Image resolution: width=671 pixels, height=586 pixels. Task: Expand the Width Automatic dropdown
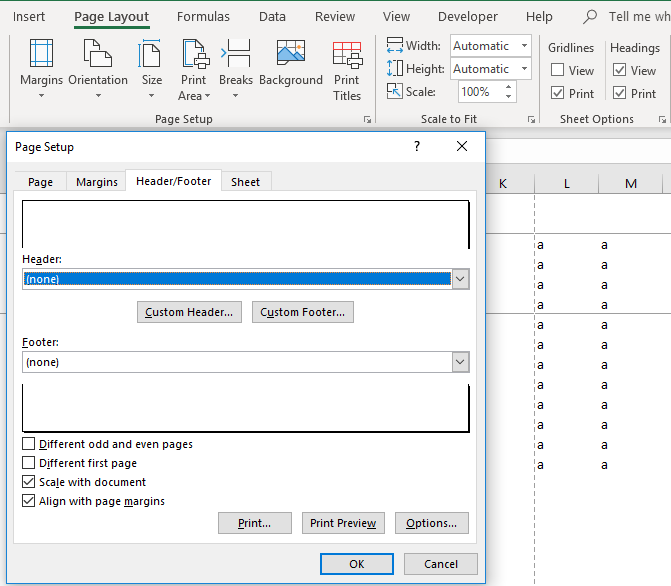(x=524, y=45)
